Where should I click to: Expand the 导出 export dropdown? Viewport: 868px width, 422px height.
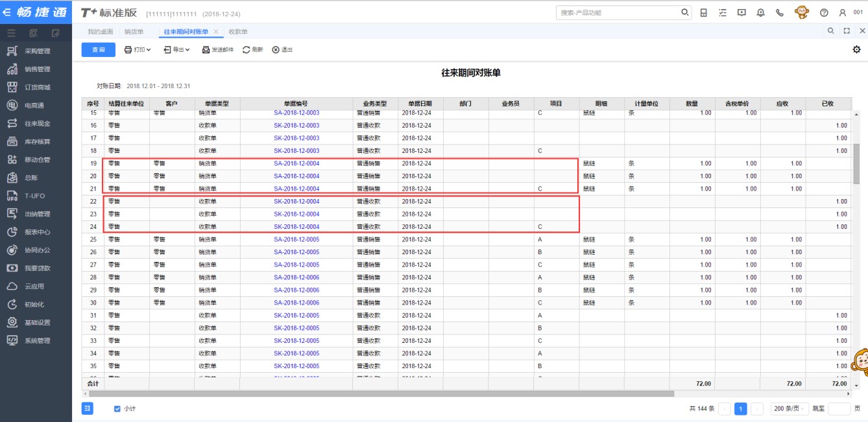tap(176, 50)
